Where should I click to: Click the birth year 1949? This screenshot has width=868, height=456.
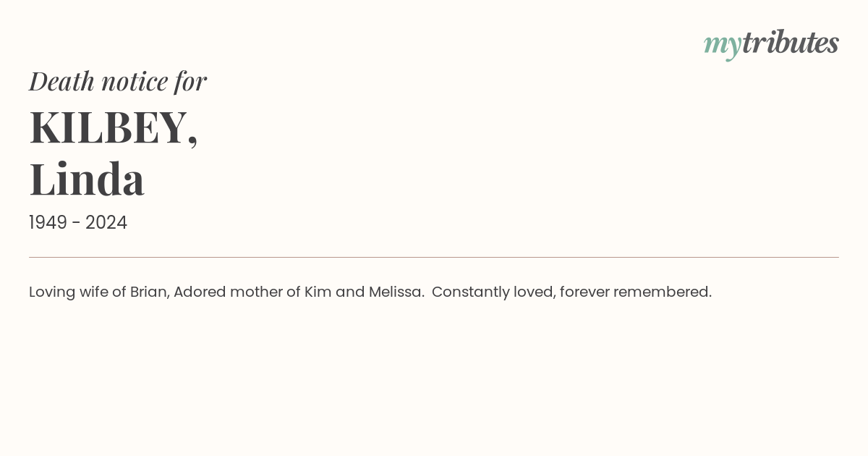point(49,222)
